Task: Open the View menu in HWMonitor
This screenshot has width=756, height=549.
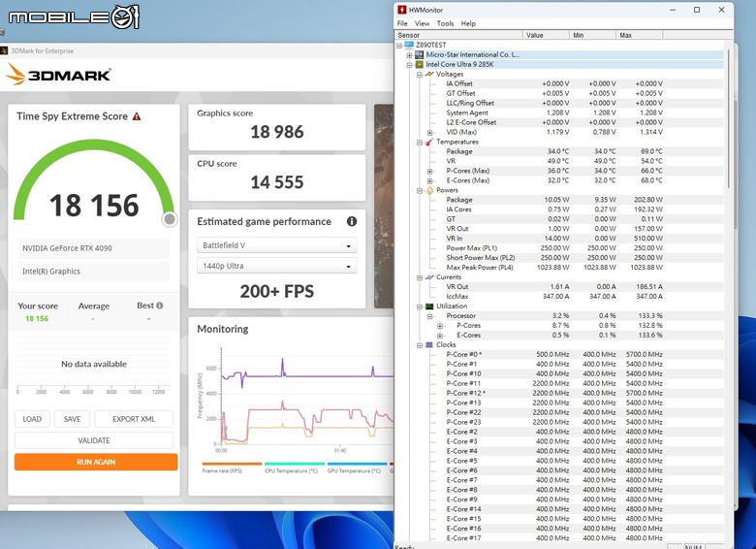Action: 422,23
